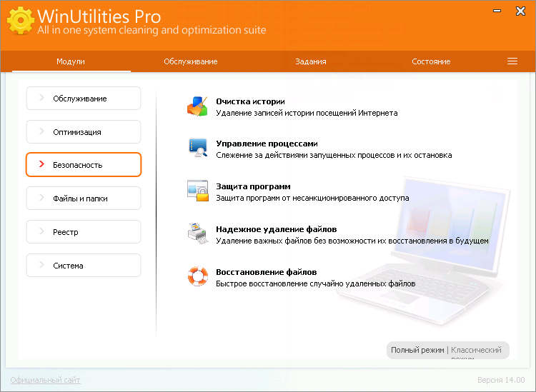Click the Версия 14.00 label
The width and height of the screenshot is (536, 392).
[x=501, y=380]
